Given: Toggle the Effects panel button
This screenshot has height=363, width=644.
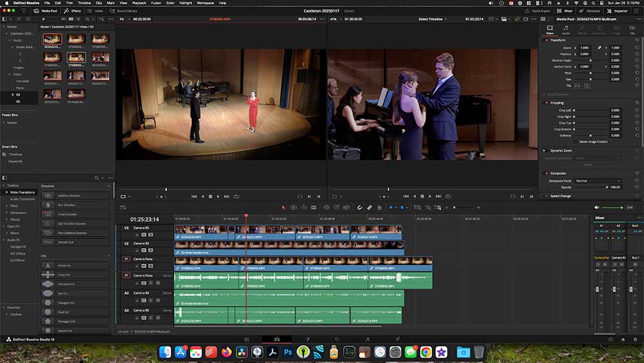Looking at the screenshot, I should click(x=73, y=11).
